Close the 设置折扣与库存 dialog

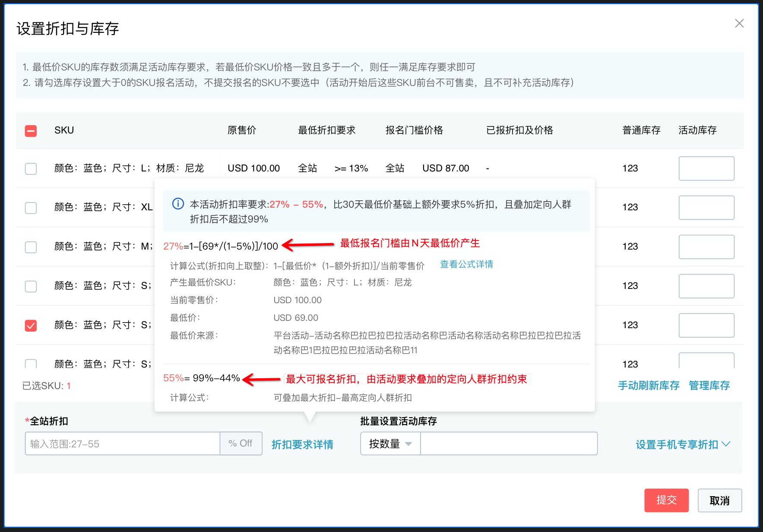point(739,23)
